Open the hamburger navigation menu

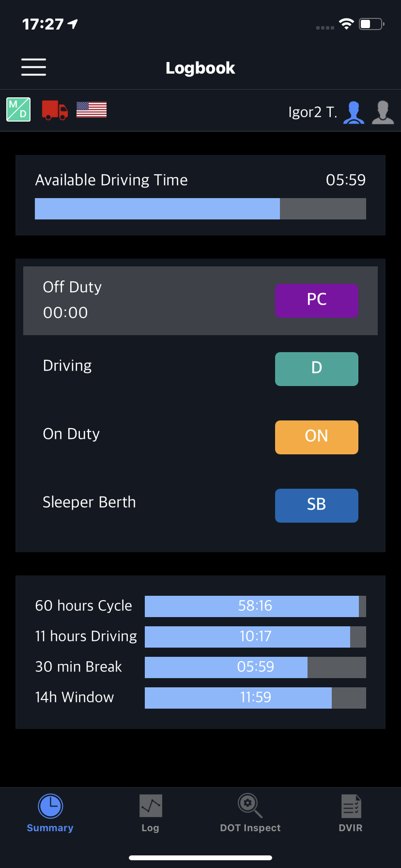[33, 67]
